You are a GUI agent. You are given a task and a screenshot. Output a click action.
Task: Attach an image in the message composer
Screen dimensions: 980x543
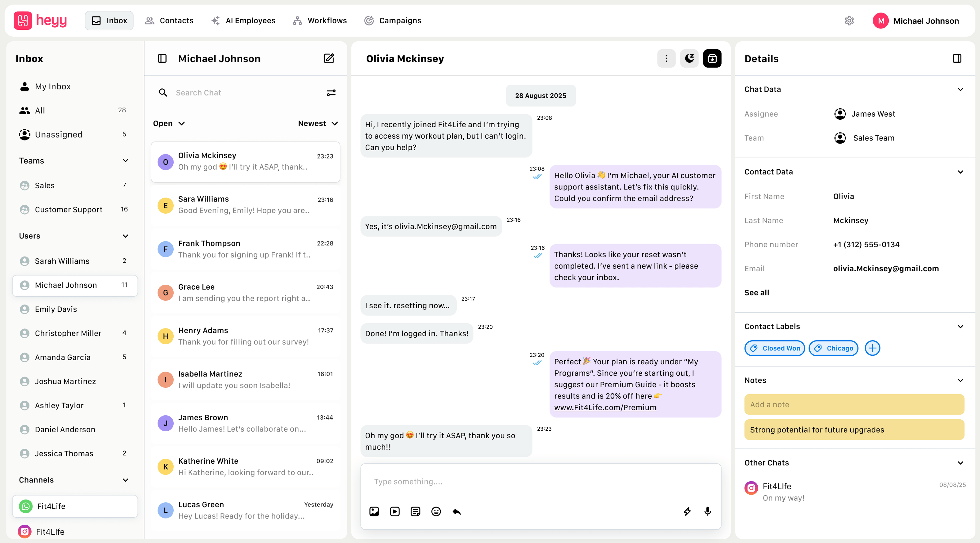374,511
